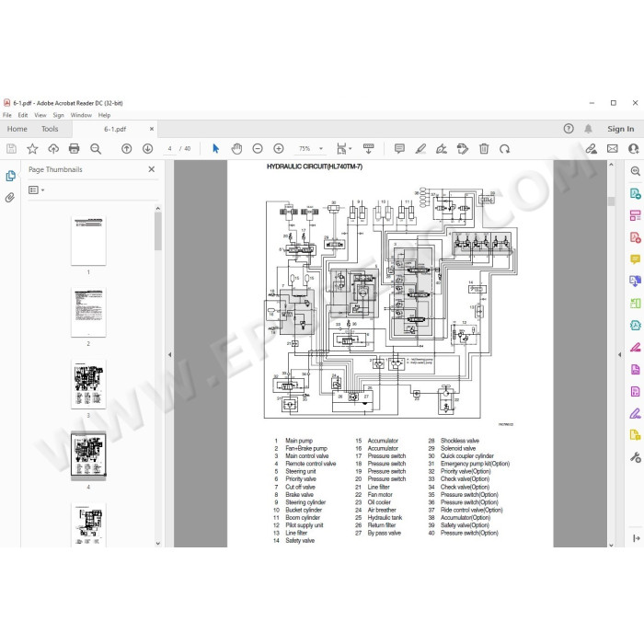Viewport: 644px width, 644px height.
Task: Open the fit page options tool
Action: [344, 149]
